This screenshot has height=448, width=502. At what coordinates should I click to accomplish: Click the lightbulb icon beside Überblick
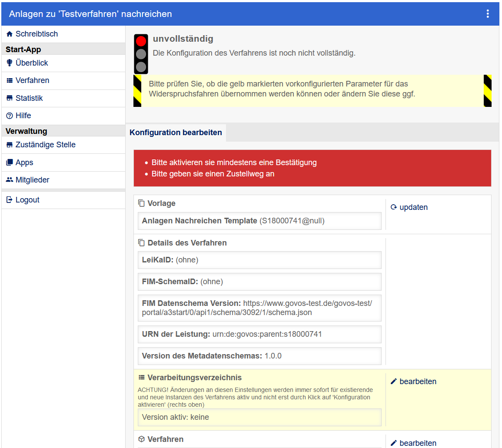10,63
